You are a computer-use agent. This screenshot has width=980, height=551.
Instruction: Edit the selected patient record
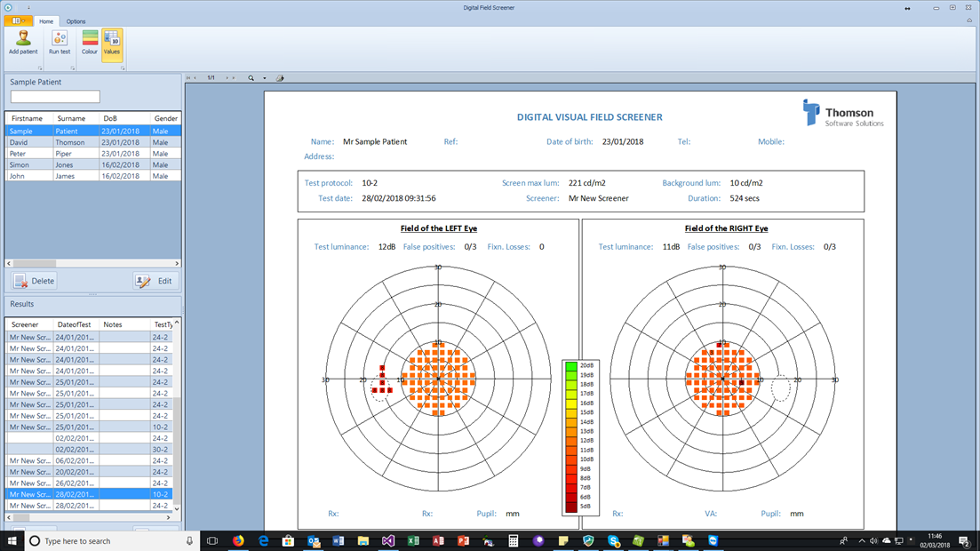point(155,281)
